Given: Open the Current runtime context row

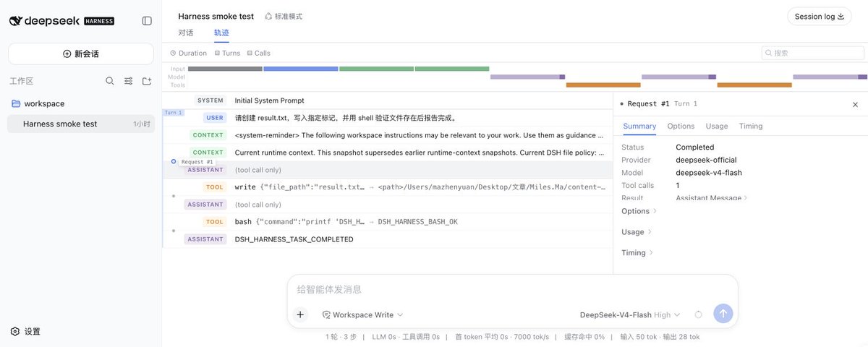Looking at the screenshot, I should [x=388, y=153].
